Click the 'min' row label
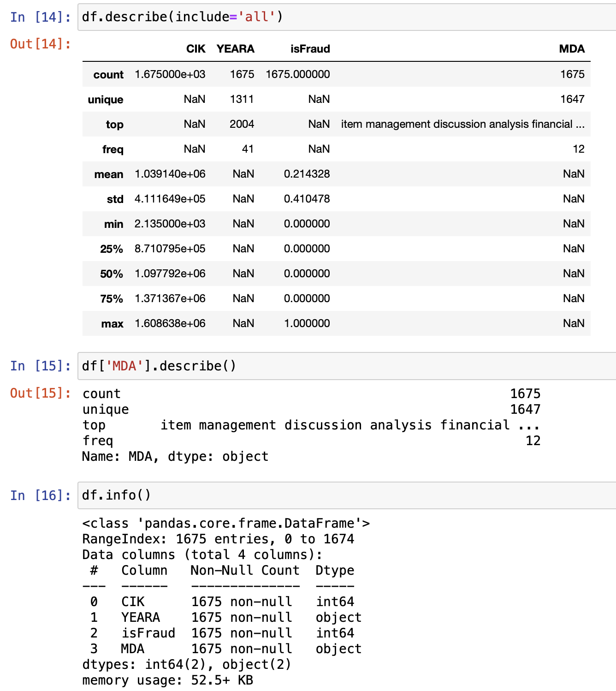This screenshot has height=691, width=616. [x=113, y=224]
